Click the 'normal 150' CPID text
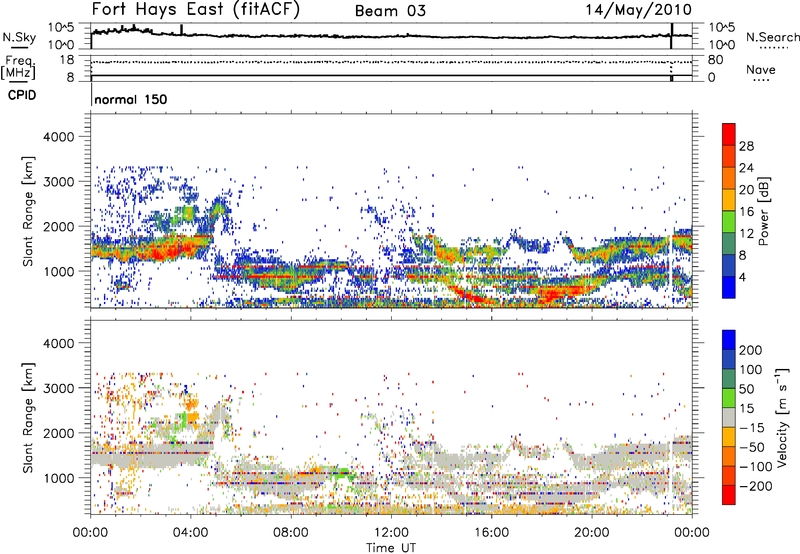 click(x=131, y=99)
